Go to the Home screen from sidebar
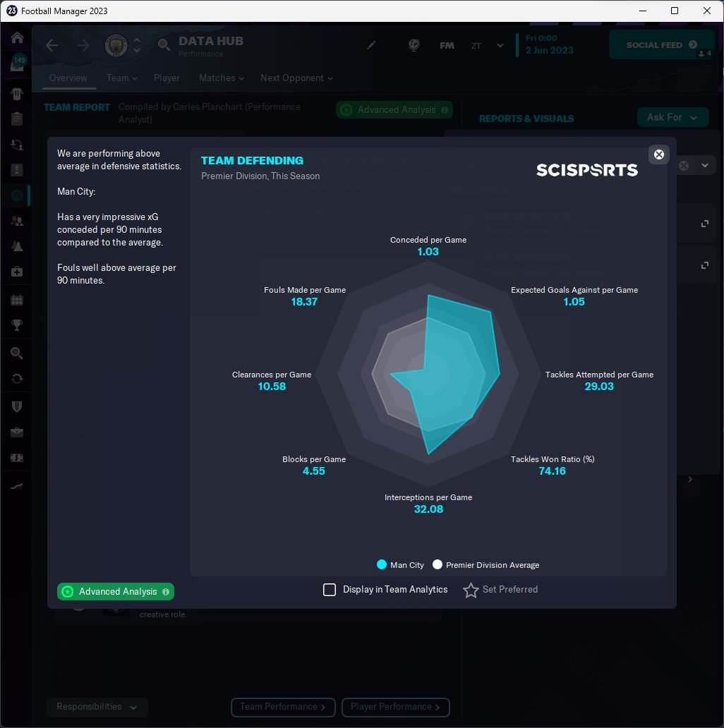Viewport: 724px width, 728px height. coord(17,37)
